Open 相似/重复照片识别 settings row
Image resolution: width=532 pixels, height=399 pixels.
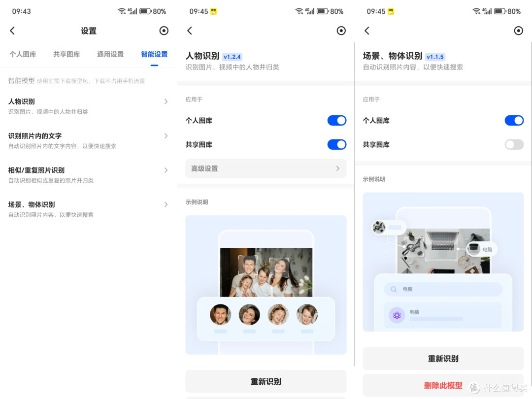[x=88, y=175]
